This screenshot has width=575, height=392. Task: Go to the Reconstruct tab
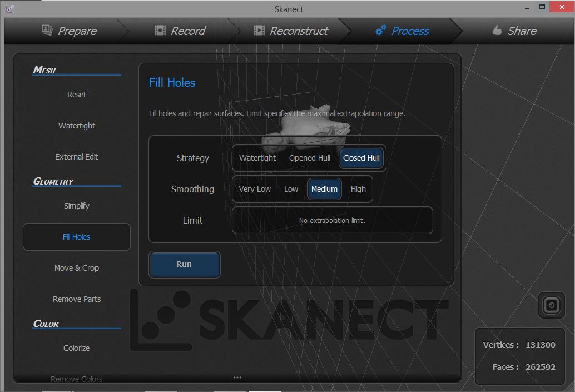click(290, 31)
